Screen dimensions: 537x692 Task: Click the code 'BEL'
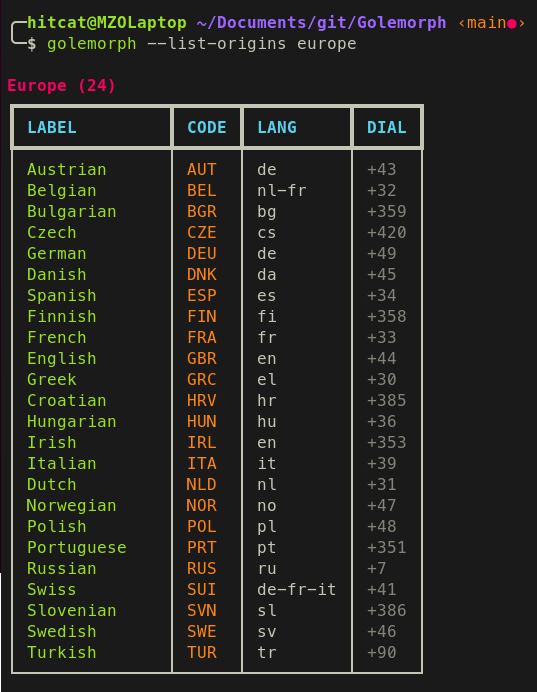202,191
